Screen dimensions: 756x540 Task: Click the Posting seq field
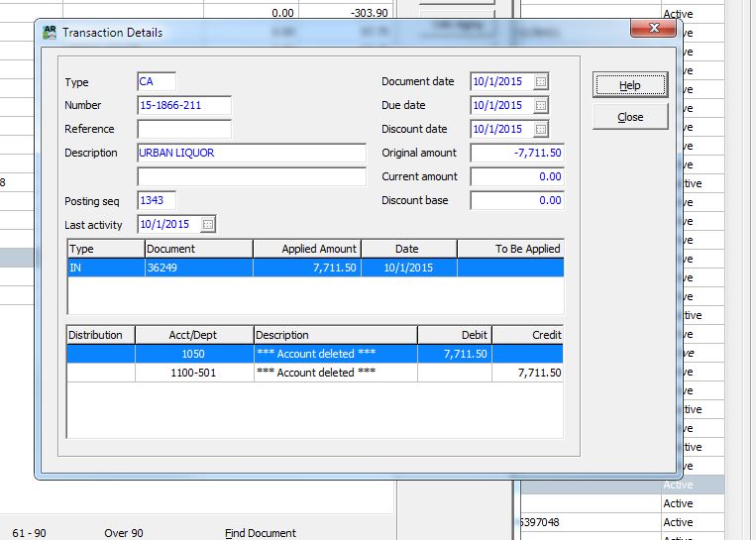(x=157, y=201)
